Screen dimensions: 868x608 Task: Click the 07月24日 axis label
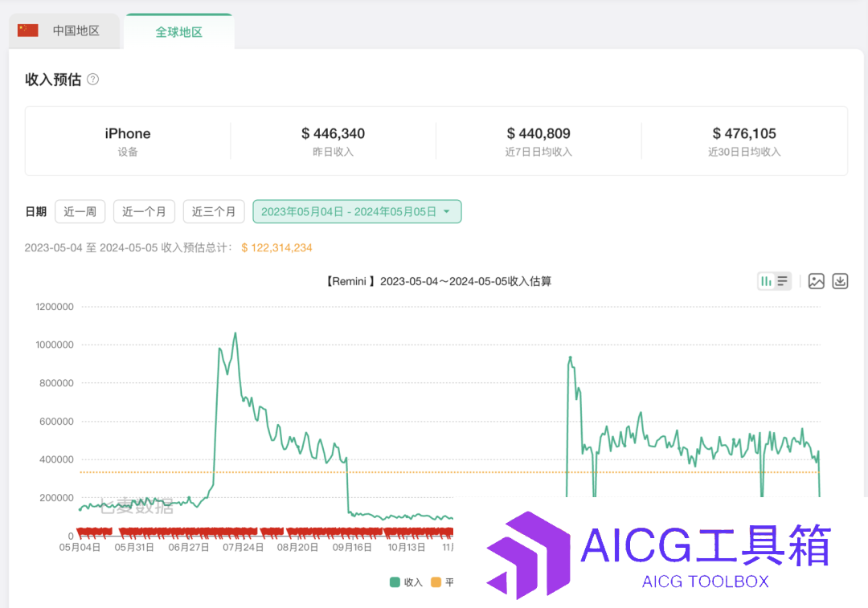pyautogui.click(x=243, y=547)
